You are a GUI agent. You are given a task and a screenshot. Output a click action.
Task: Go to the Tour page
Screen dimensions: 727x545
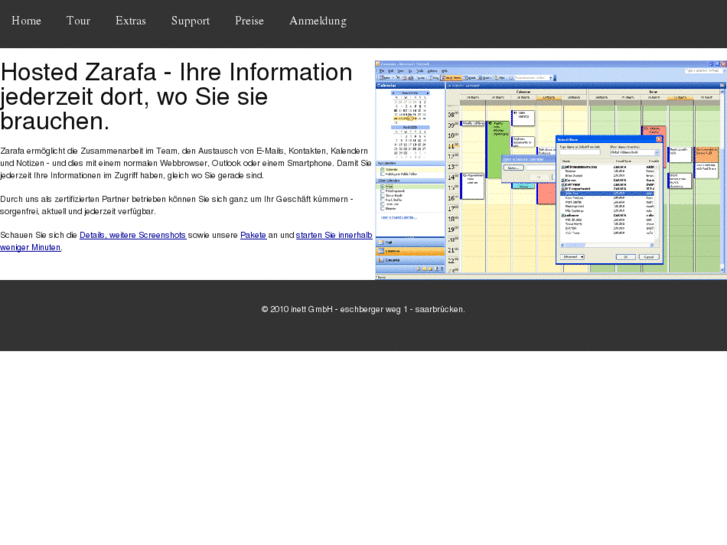point(78,21)
